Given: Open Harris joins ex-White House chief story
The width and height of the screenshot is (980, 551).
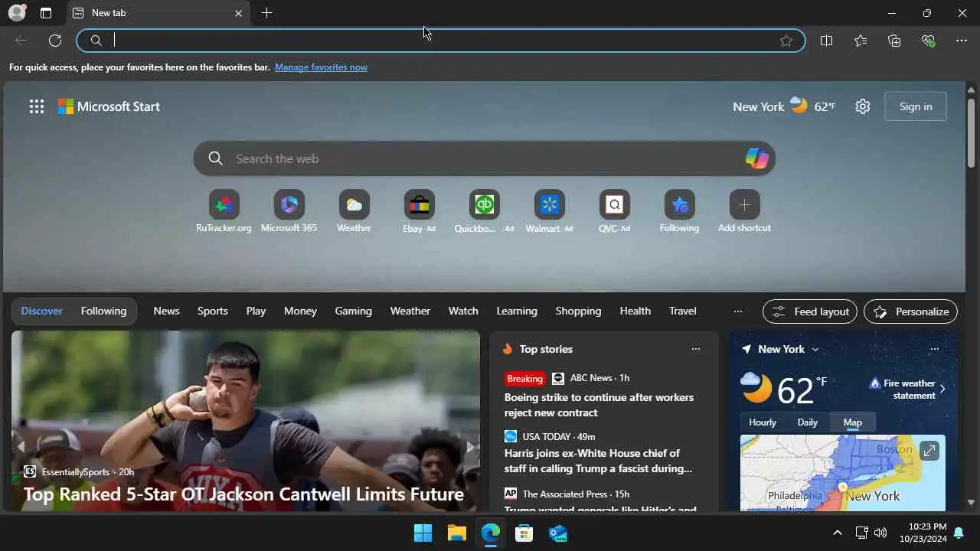Looking at the screenshot, I should coord(598,461).
